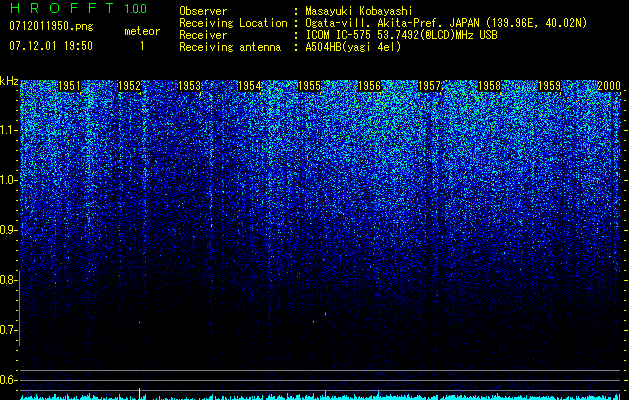629x400 pixels.
Task: Click the observer name Masayuki Kobayashi
Action: click(359, 11)
